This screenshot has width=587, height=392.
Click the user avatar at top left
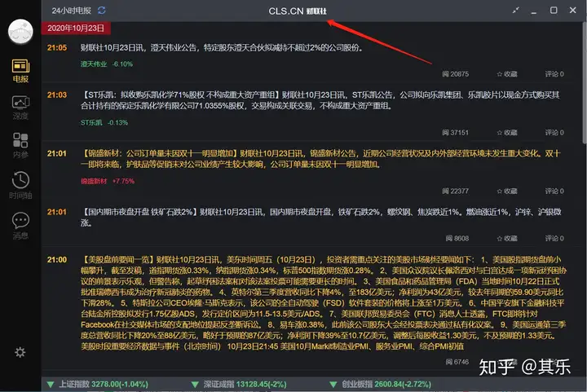pyautogui.click(x=20, y=32)
